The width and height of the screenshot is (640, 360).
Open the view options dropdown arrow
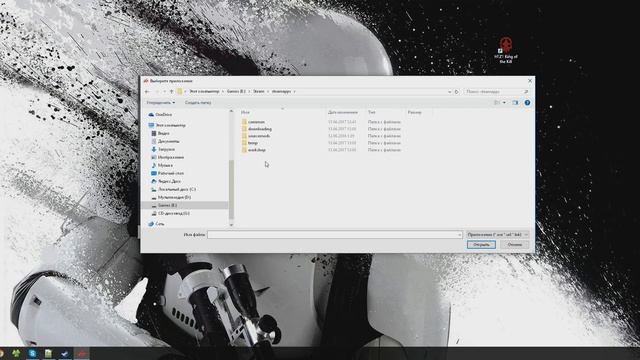[504, 102]
